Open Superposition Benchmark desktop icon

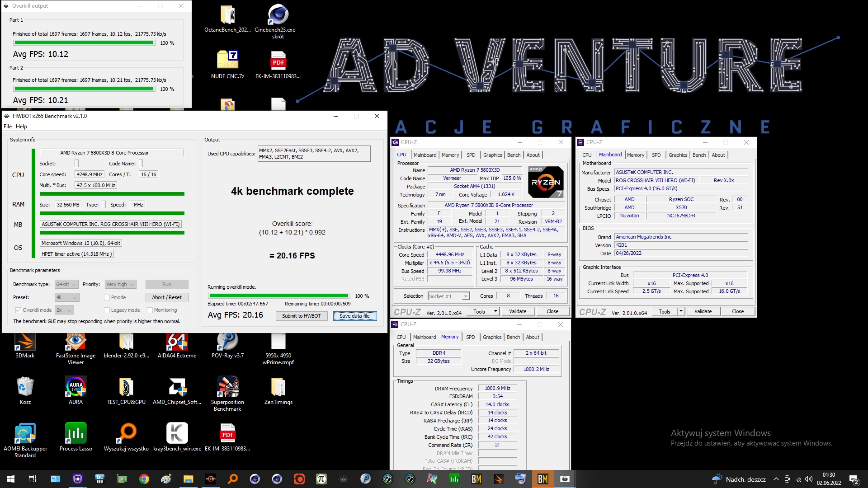(227, 394)
